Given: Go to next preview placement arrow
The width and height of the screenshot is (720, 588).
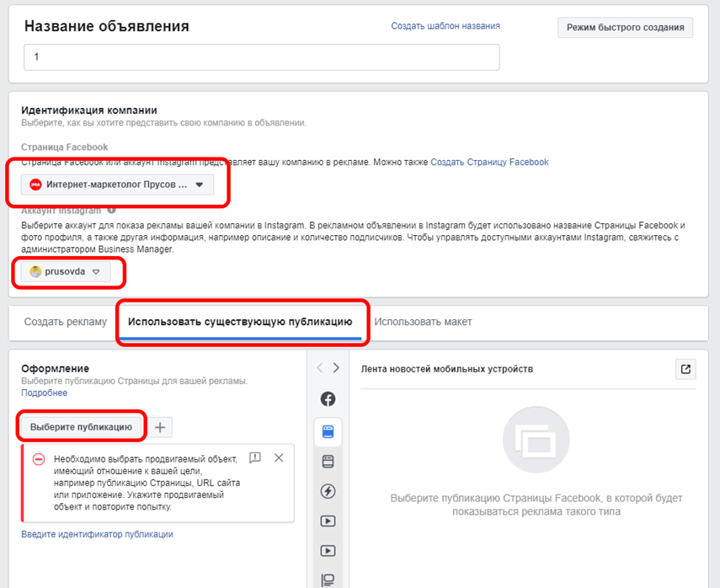Looking at the screenshot, I should click(336, 367).
